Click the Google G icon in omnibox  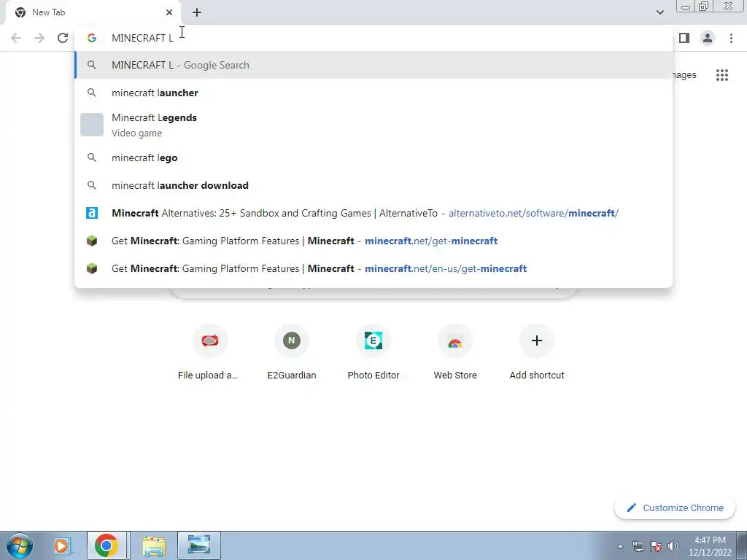(x=92, y=38)
